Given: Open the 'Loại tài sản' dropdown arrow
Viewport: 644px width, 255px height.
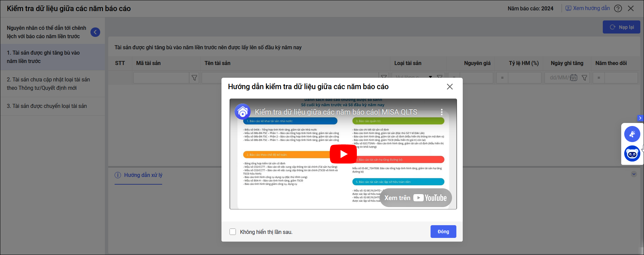Looking at the screenshot, I should tap(431, 77).
